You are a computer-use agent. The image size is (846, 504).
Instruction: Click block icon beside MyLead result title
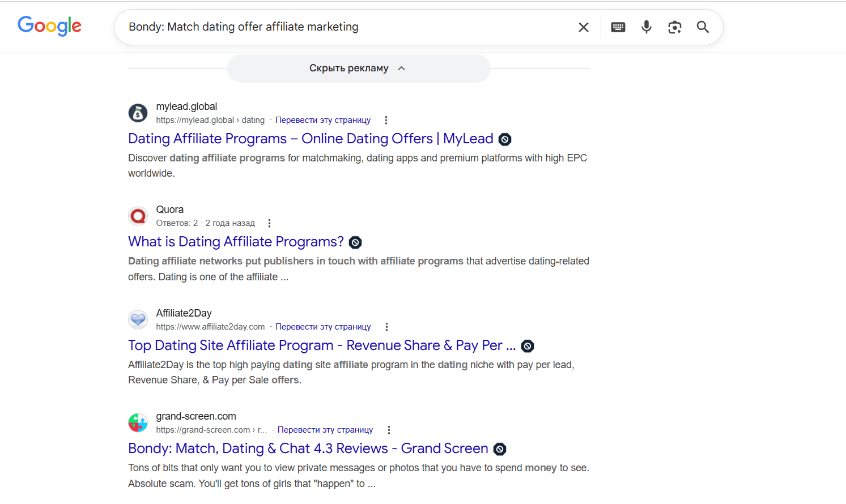click(x=505, y=139)
